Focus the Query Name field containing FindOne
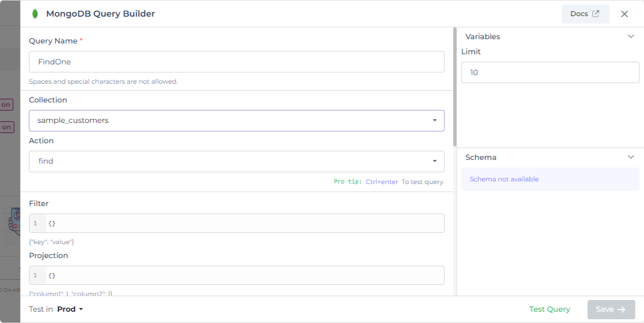This screenshot has height=323, width=644. (x=236, y=62)
